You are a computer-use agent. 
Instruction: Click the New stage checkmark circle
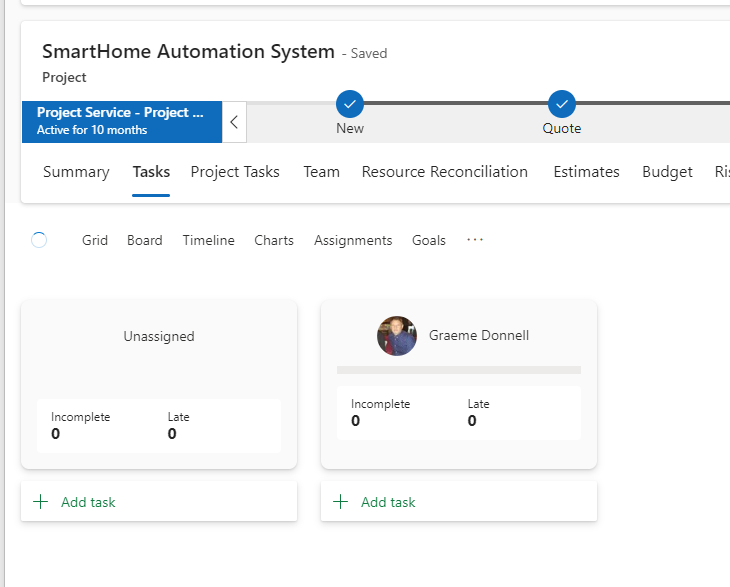pyautogui.click(x=350, y=103)
